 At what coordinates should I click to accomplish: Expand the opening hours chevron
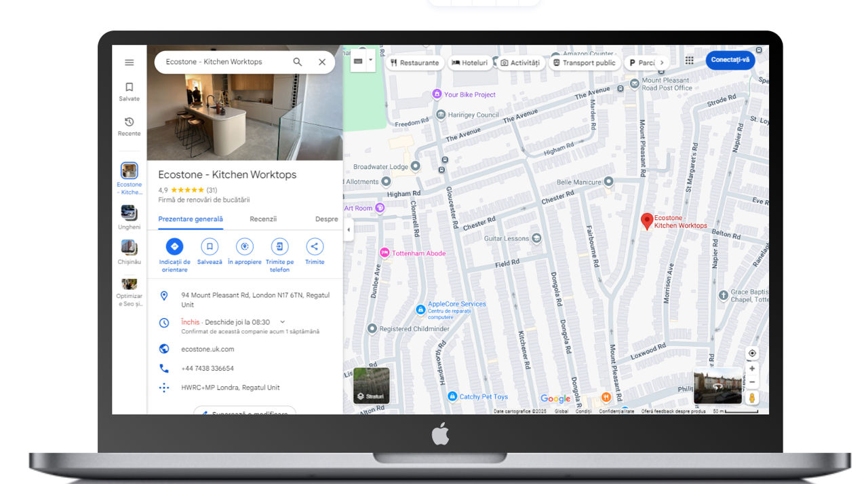pos(283,322)
